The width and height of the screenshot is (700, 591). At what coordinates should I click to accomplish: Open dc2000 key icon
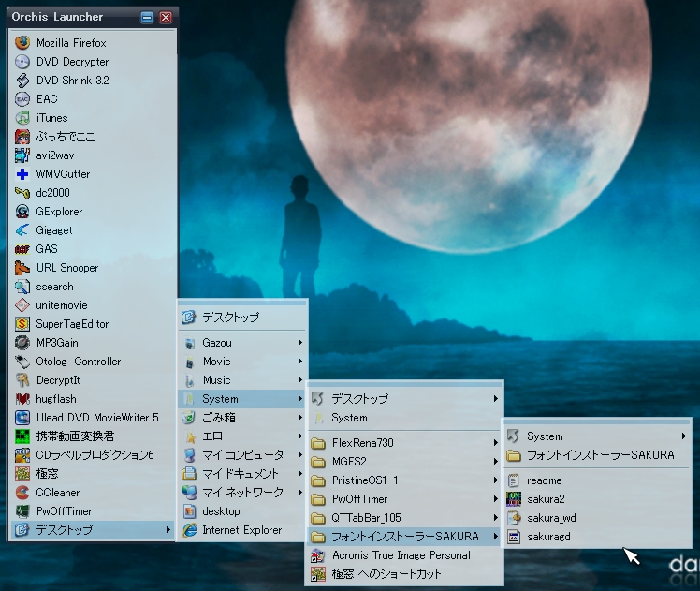coord(22,193)
